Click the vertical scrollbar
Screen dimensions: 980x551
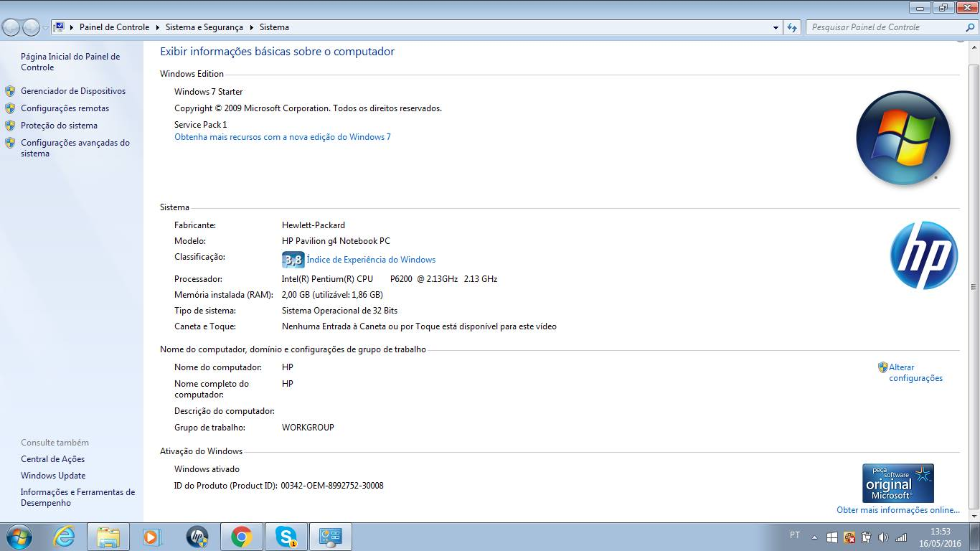(974, 287)
